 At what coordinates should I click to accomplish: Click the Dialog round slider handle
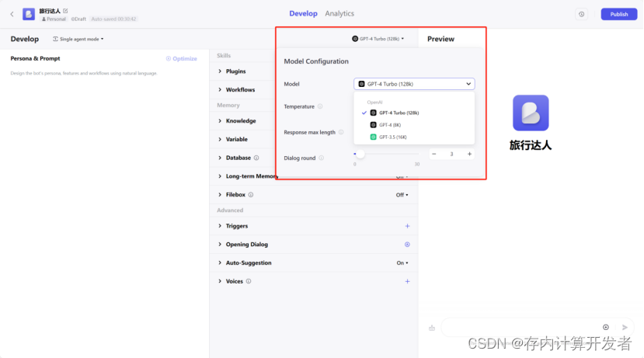[x=360, y=154]
